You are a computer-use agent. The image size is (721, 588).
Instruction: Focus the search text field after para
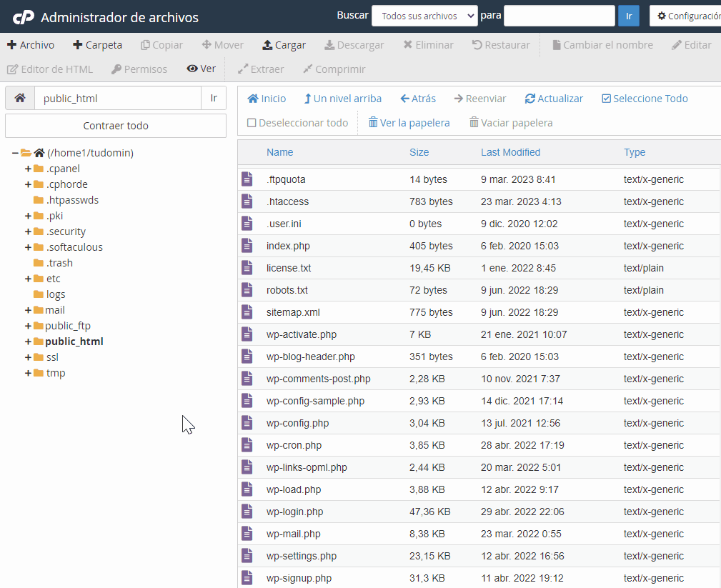pos(559,16)
